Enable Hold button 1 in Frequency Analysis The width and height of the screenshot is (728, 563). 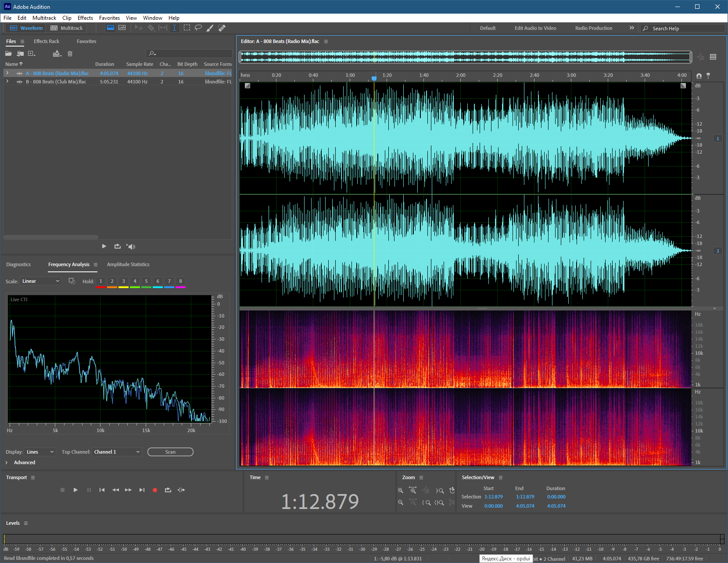point(100,281)
